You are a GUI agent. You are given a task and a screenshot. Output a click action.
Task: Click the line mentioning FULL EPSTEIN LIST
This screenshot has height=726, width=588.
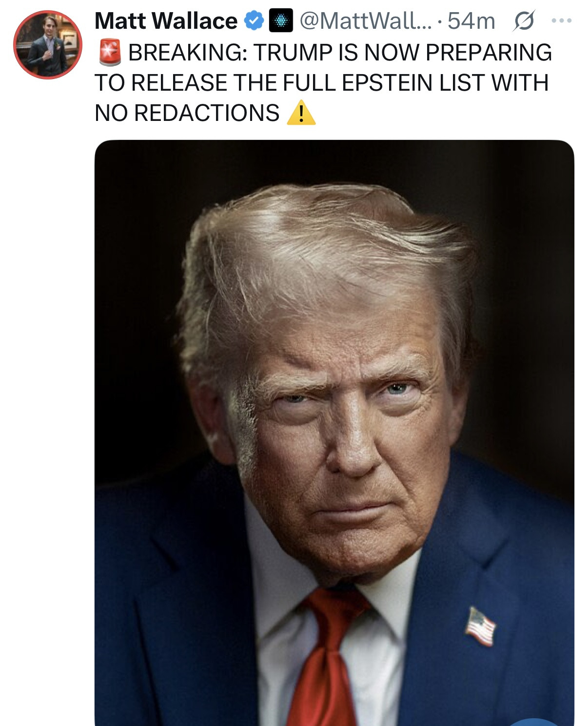tap(322, 83)
